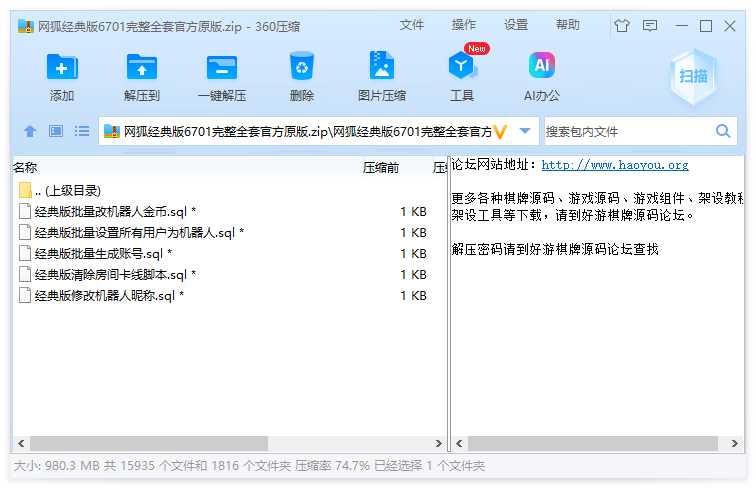Viewport: 756px width, 488px height.
Task: Click the file list scroll-left arrow
Action: [x=21, y=443]
